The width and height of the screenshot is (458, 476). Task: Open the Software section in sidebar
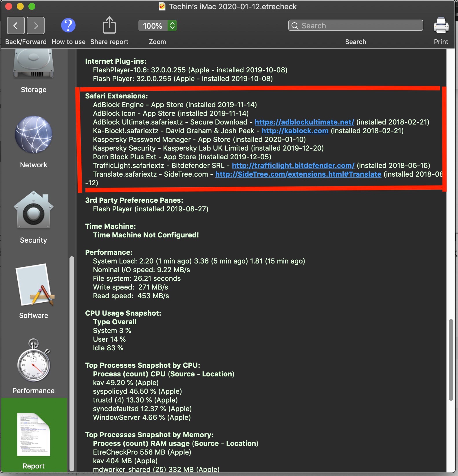(x=34, y=291)
